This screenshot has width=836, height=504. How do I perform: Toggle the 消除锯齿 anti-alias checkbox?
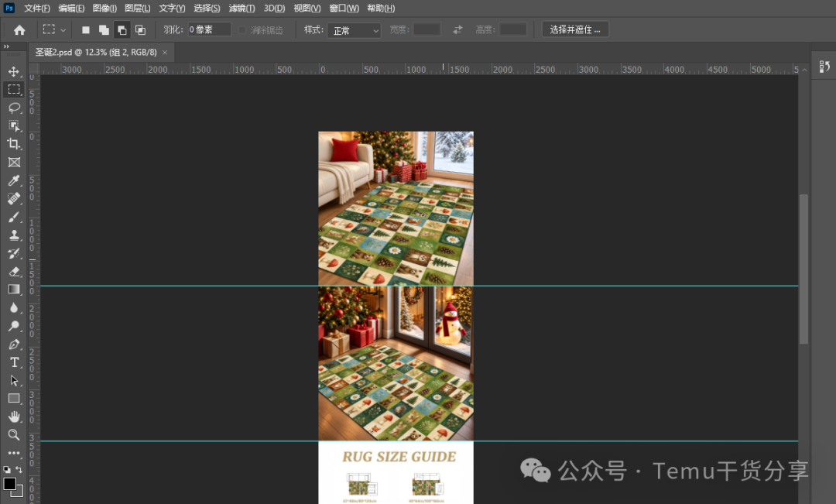click(x=242, y=30)
